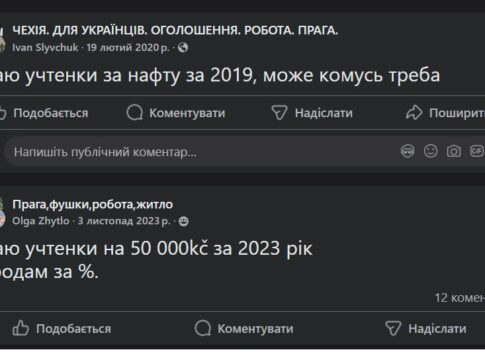
Task: Open group Прага,фушки,робота,житло
Action: (93, 204)
